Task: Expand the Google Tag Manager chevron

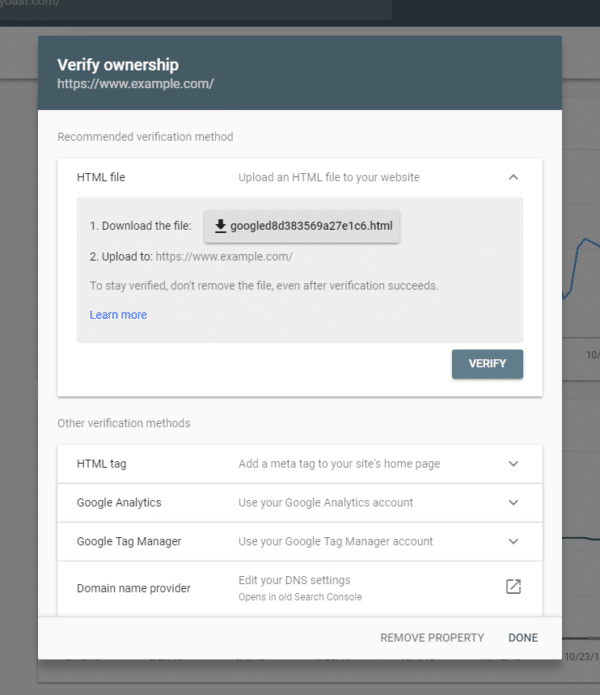Action: (513, 542)
